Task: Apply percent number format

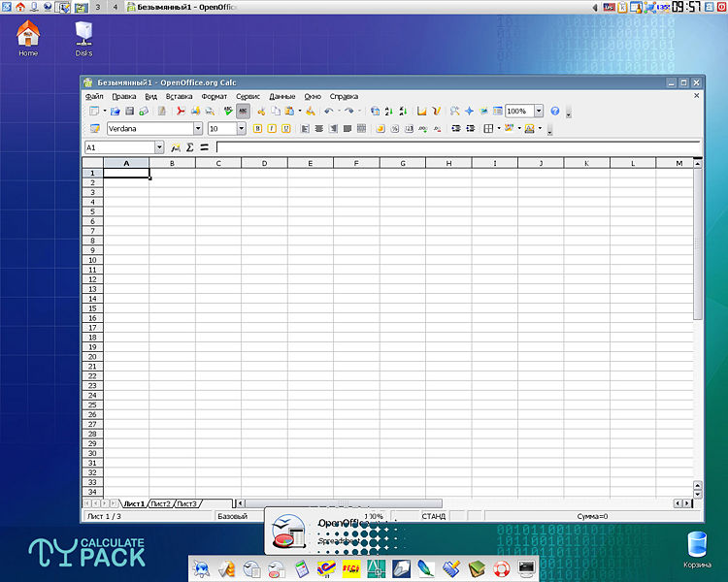Action: (395, 129)
